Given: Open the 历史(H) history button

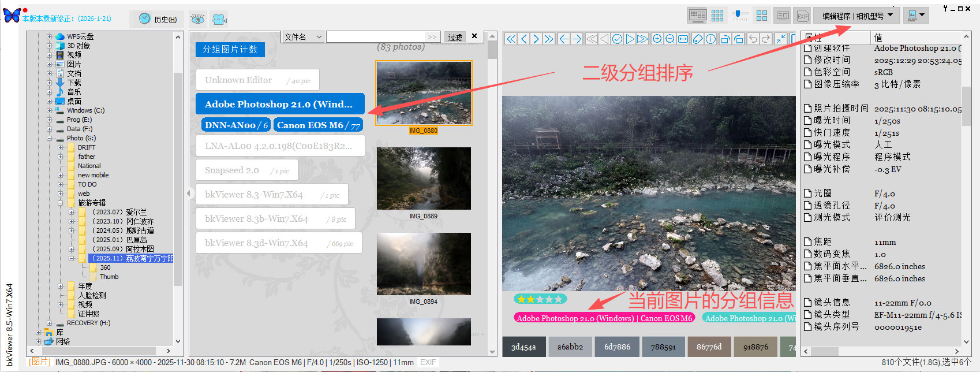Looking at the screenshot, I should click(x=158, y=19).
